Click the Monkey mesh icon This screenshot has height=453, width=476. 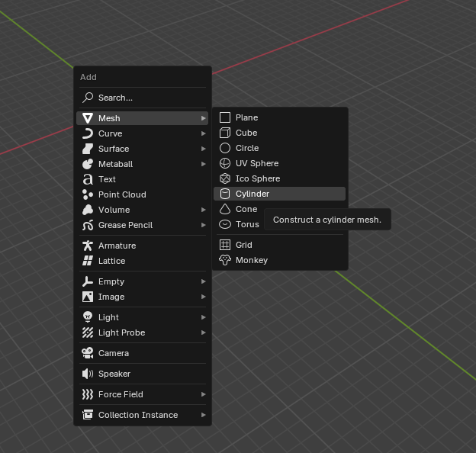pos(225,260)
